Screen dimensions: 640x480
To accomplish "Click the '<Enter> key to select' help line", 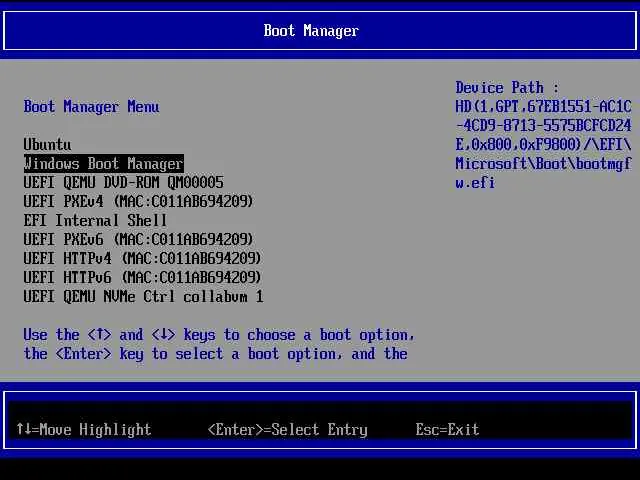I will (215, 353).
